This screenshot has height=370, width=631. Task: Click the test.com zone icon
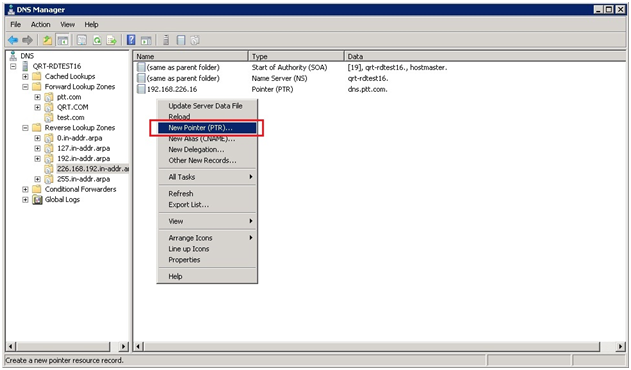tap(49, 118)
